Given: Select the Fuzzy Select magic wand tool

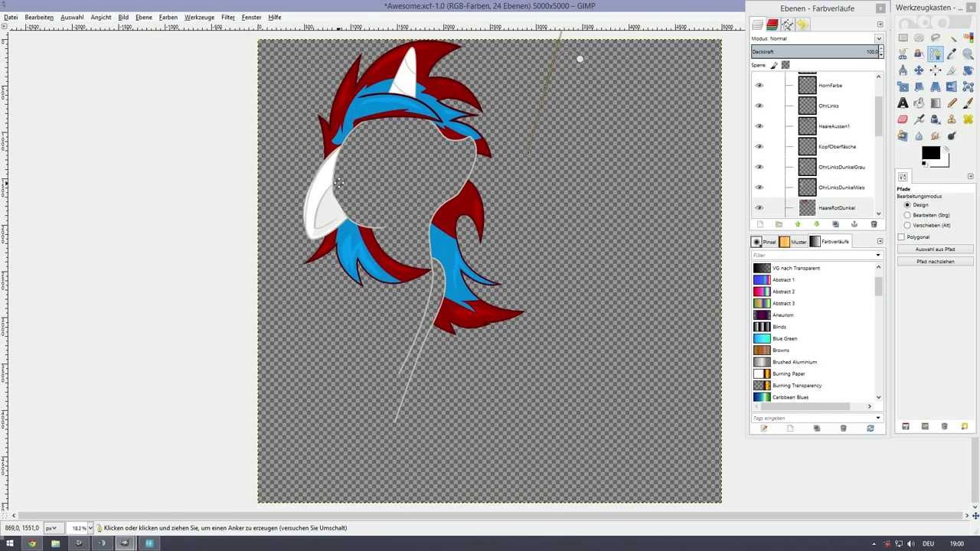Looking at the screenshot, I should (x=952, y=38).
